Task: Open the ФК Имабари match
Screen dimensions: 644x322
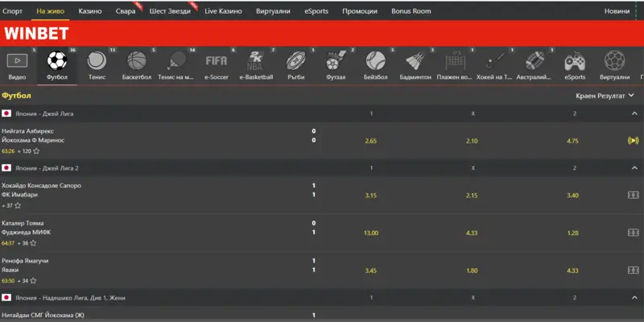Action: click(x=19, y=195)
